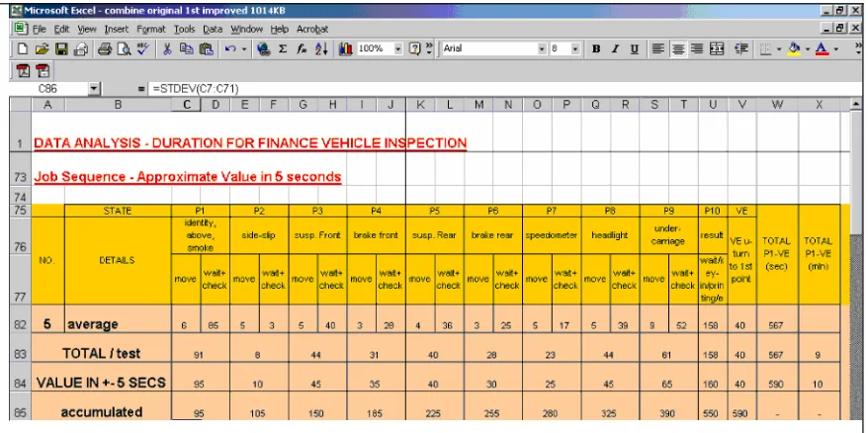
Task: Open a file with the folder icon
Action: click(42, 49)
